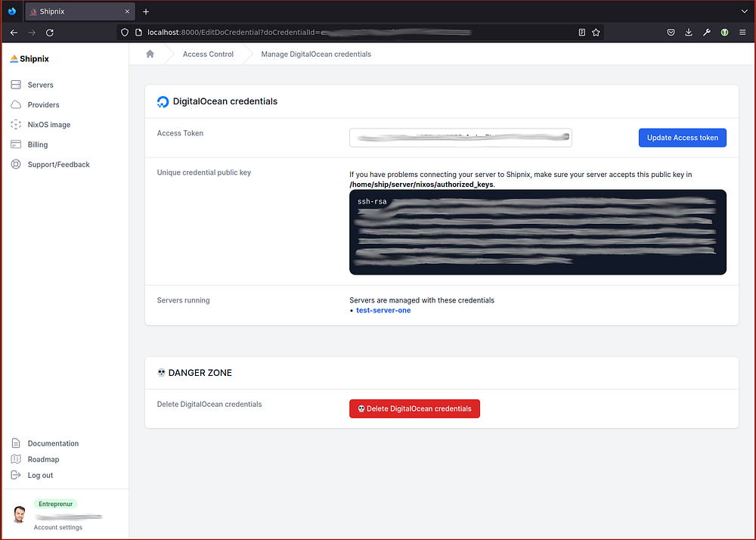Click the green extension icon in toolbar
The width and height of the screenshot is (756, 540).
pos(724,33)
